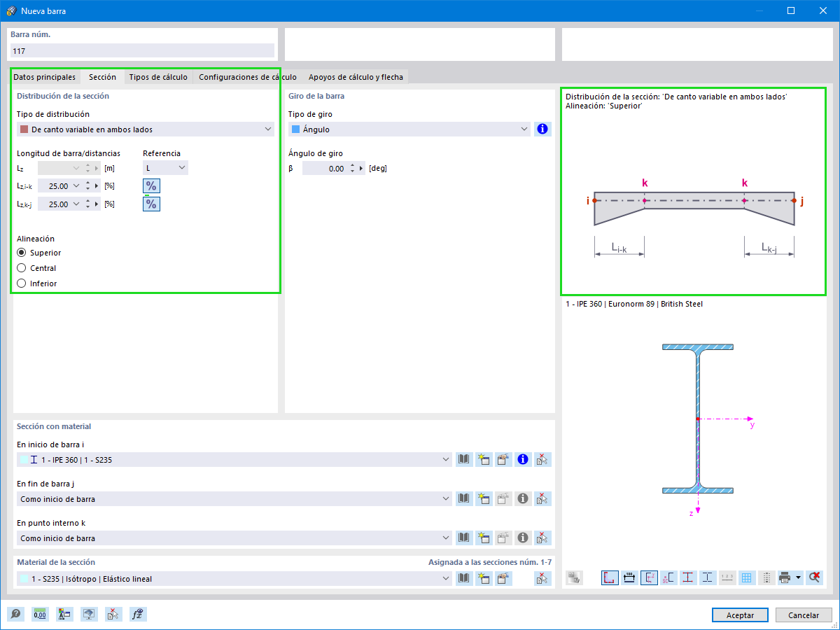Pick section graphically for internal point k
Screen dimensions: 840x630
click(542, 538)
